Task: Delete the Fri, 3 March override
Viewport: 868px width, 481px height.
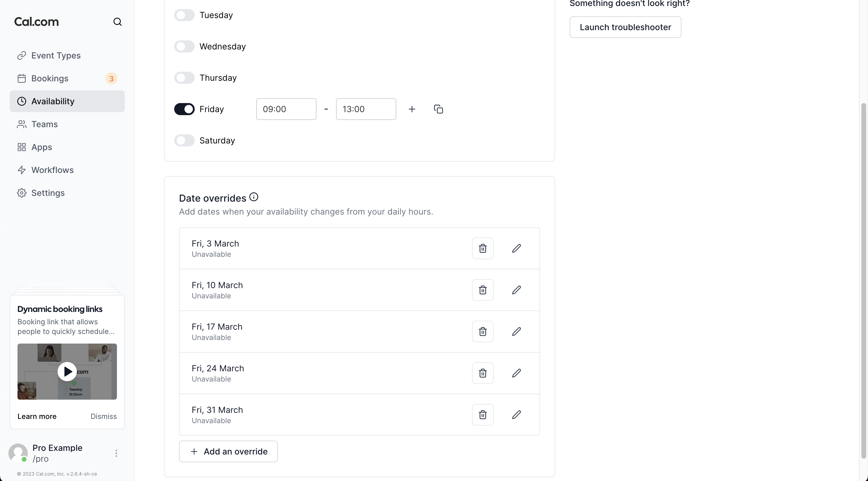Action: click(483, 248)
